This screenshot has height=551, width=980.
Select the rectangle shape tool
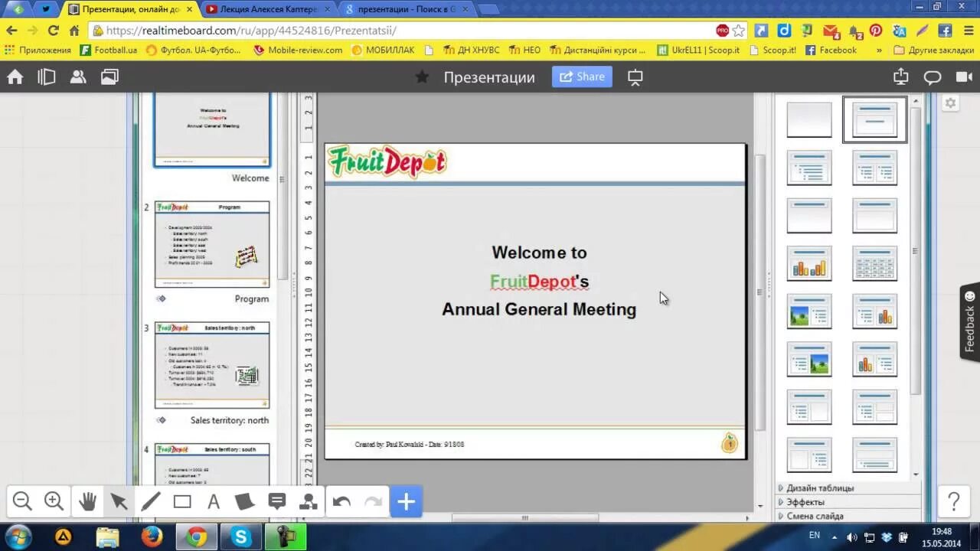point(182,502)
